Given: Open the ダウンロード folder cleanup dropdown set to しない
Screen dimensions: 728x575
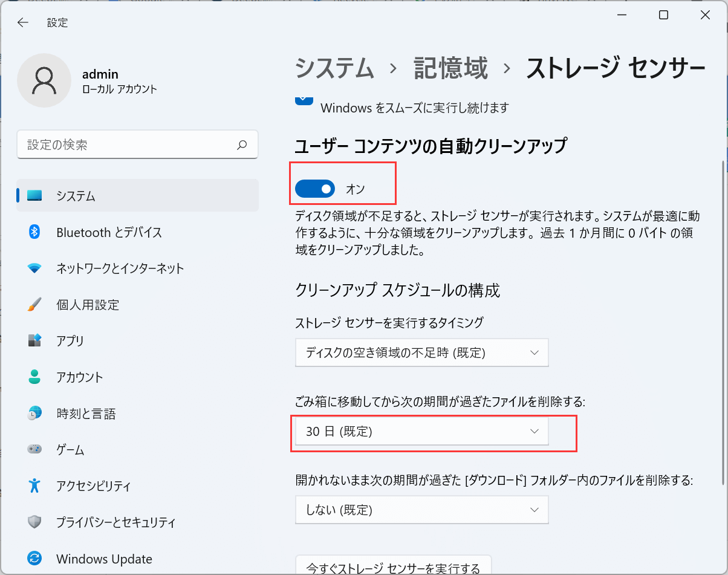Looking at the screenshot, I should coord(421,510).
